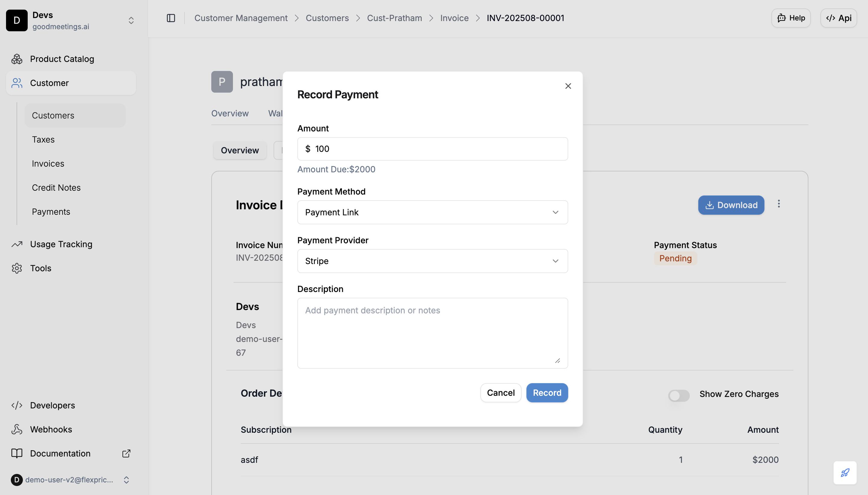
Task: Click the Amount input field
Action: [439, 149]
